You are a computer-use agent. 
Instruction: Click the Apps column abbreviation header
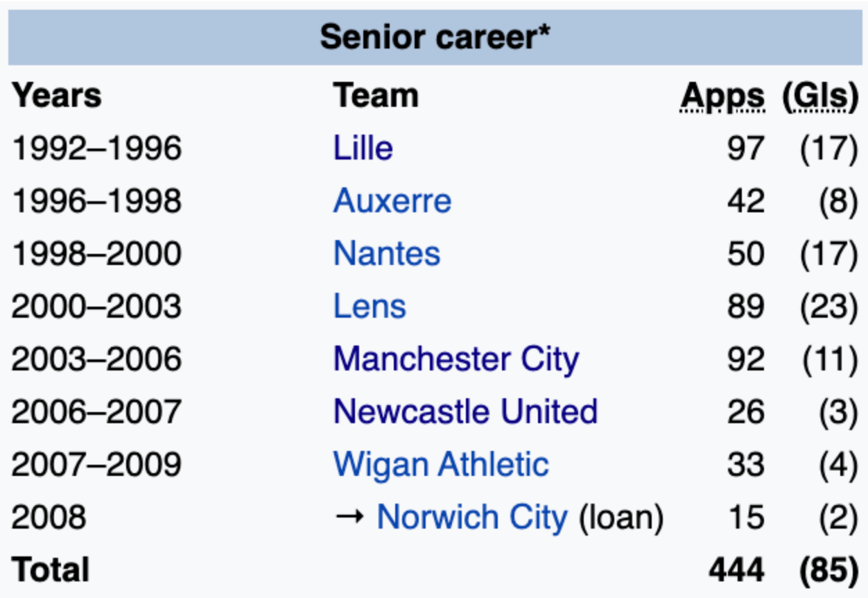722,96
